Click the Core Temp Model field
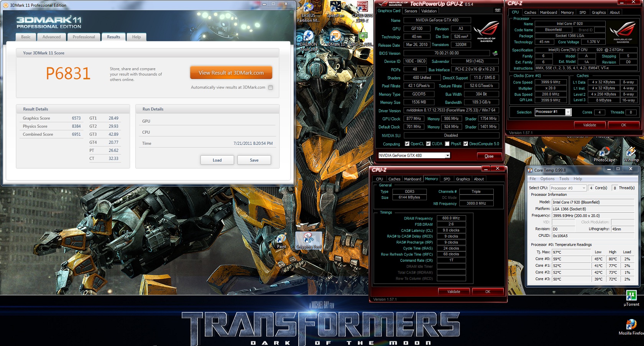 tap(593, 202)
